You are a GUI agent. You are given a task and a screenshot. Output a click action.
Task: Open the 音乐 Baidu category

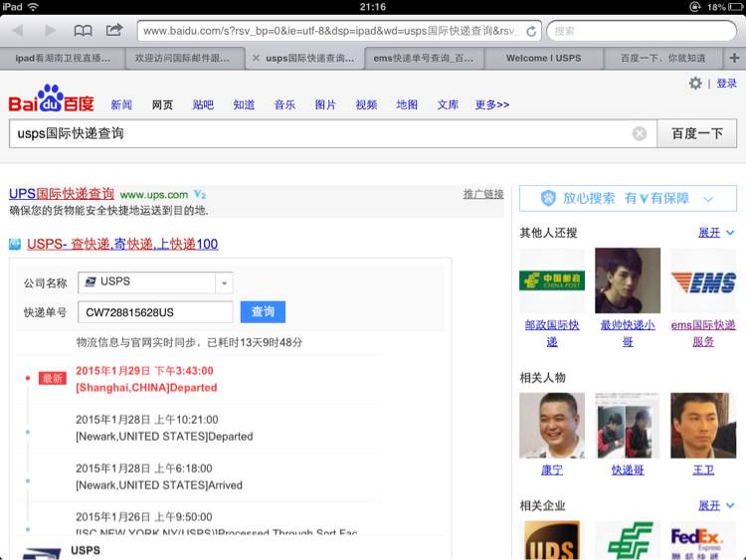285,104
